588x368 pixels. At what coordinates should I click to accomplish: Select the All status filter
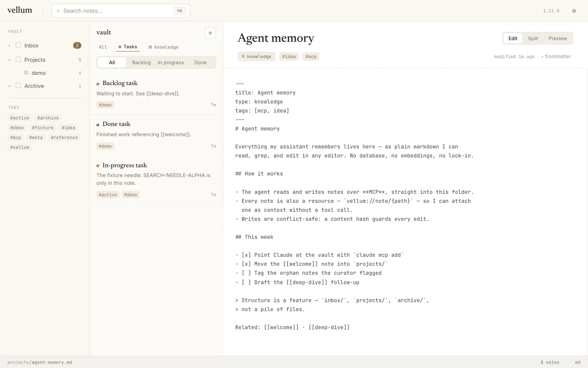click(112, 62)
